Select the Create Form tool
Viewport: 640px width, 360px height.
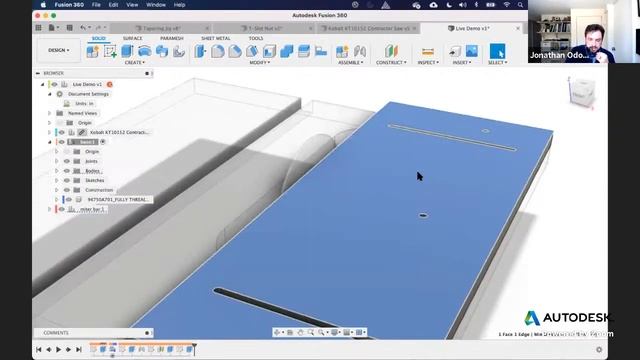[x=179, y=51]
